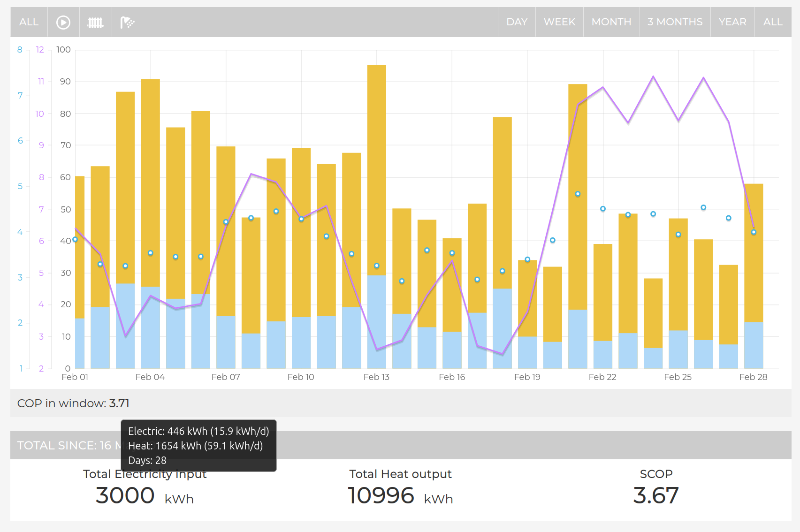
Task: Show the YEAR time range
Action: [732, 22]
